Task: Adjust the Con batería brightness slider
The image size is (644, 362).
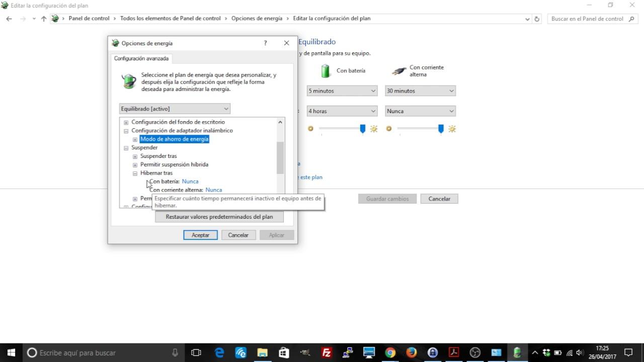Action: (362, 129)
